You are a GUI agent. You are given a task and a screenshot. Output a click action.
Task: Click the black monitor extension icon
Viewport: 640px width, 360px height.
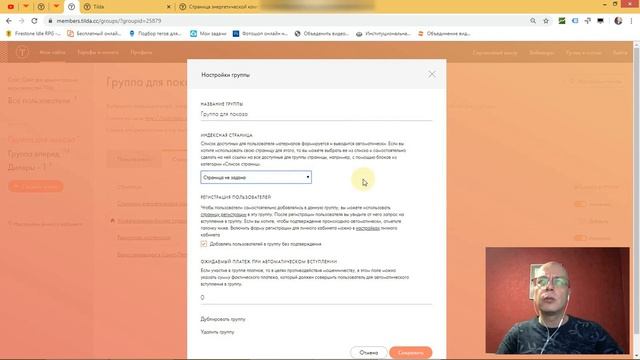(x=600, y=21)
